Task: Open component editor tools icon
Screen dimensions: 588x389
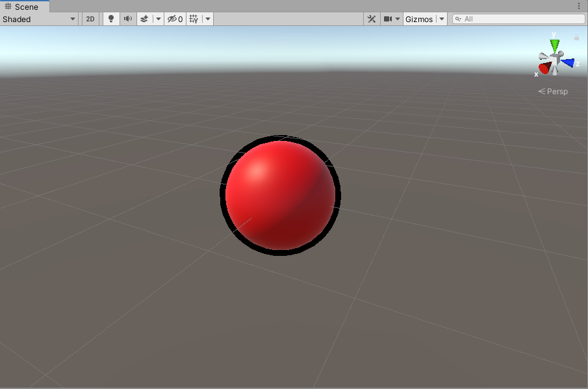Action: (x=372, y=19)
